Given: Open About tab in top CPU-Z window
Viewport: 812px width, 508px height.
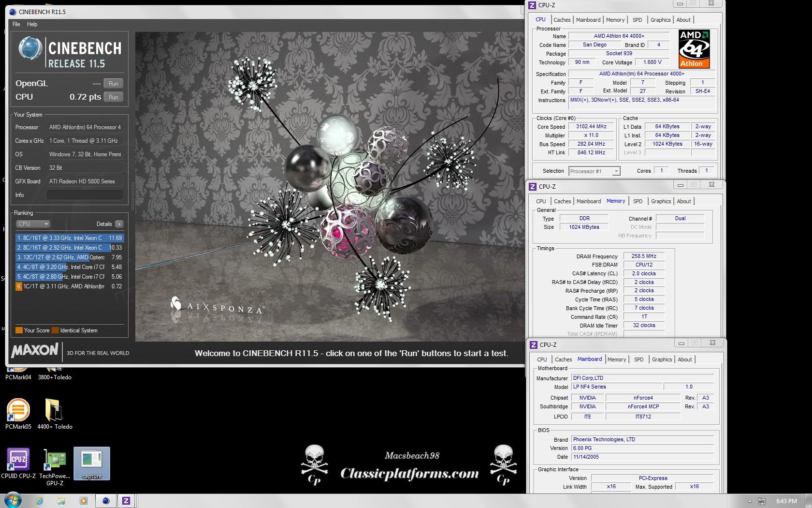Looking at the screenshot, I should point(683,20).
